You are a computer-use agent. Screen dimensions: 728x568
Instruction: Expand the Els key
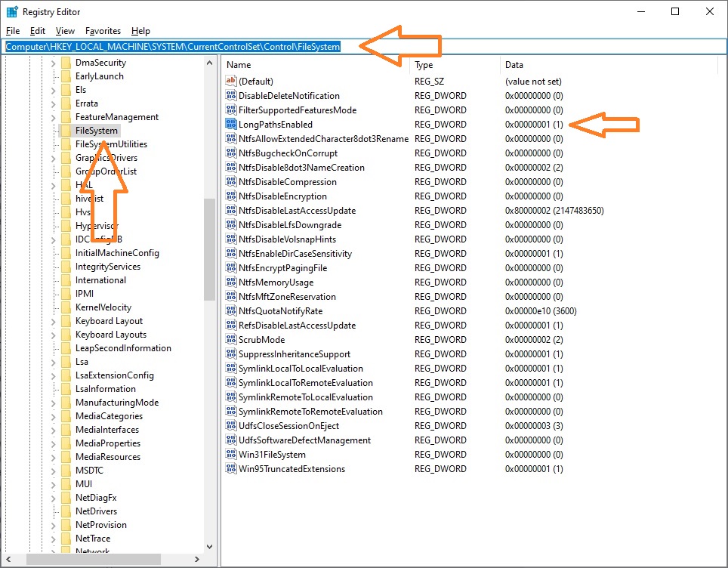pos(53,91)
